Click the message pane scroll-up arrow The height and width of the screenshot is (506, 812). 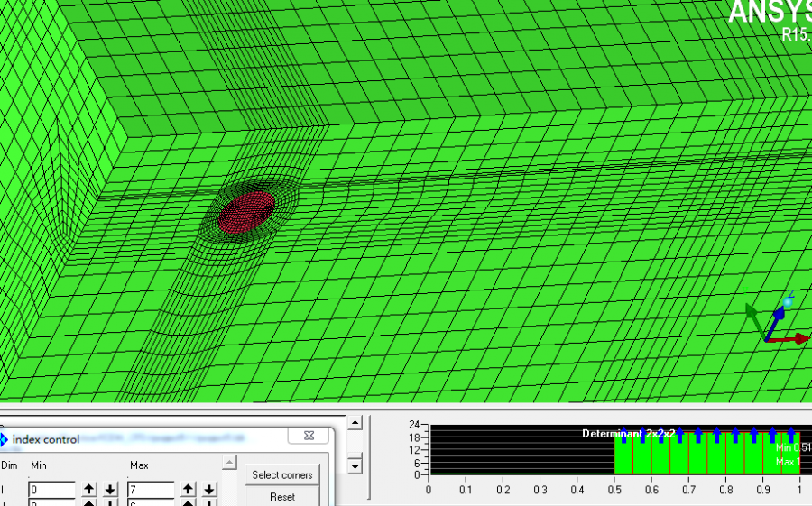(355, 423)
